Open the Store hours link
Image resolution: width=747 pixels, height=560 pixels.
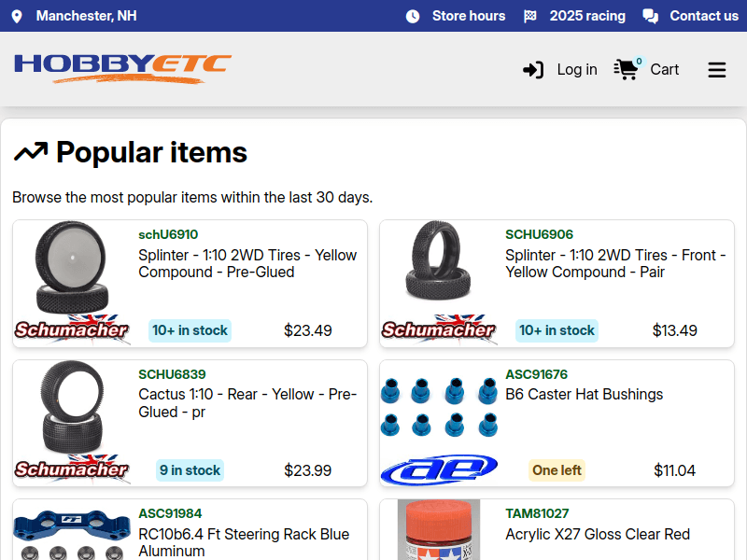coord(468,16)
